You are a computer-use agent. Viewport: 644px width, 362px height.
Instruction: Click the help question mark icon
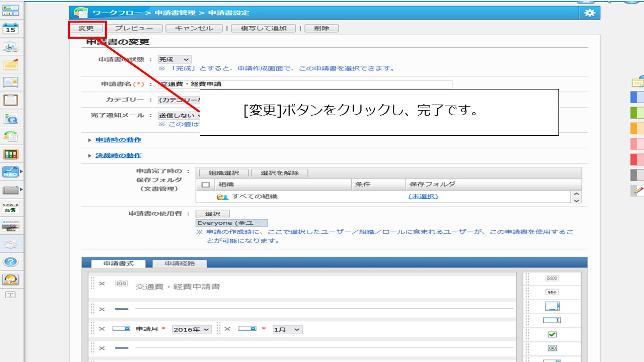point(11,261)
